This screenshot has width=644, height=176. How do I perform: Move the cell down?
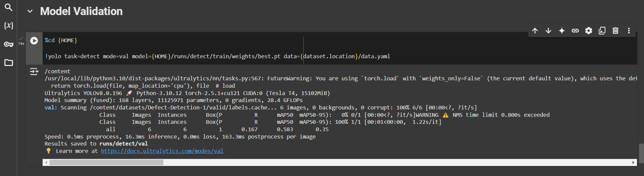548,31
